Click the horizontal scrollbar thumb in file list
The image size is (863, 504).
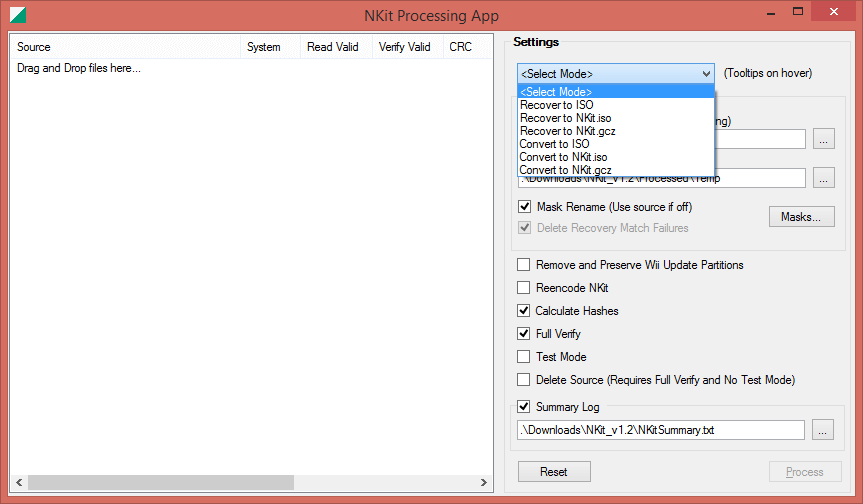pos(161,483)
